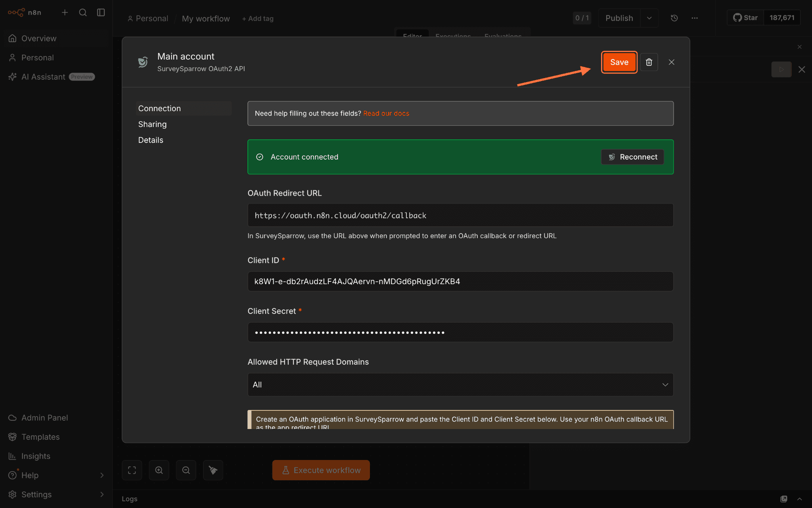Click the Templates box icon

click(x=13, y=437)
